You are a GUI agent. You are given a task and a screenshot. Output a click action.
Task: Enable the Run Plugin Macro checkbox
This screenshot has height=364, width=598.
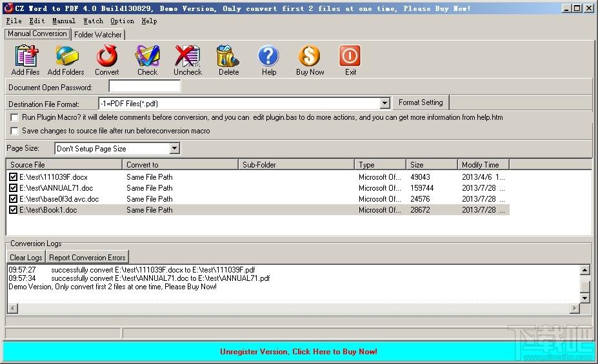pyautogui.click(x=14, y=117)
